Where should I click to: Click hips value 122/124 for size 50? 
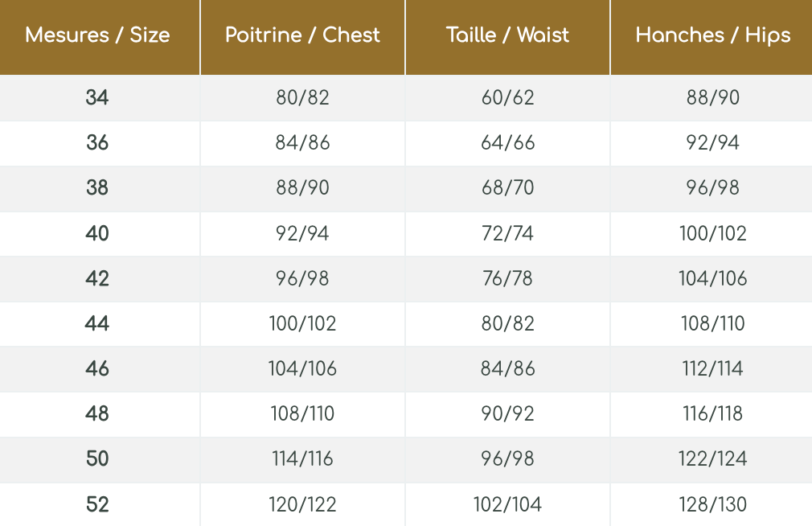[712, 459]
